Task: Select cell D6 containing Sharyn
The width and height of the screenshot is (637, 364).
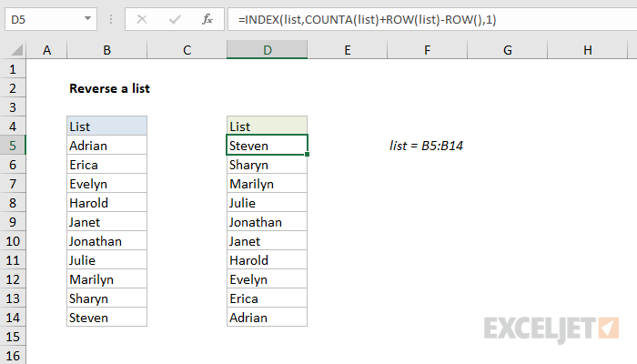Action: pos(267,165)
